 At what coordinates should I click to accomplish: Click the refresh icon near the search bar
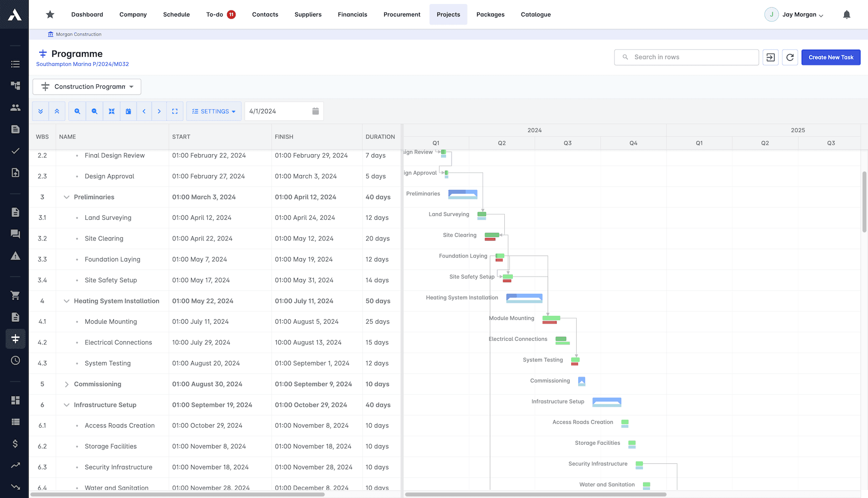[790, 57]
